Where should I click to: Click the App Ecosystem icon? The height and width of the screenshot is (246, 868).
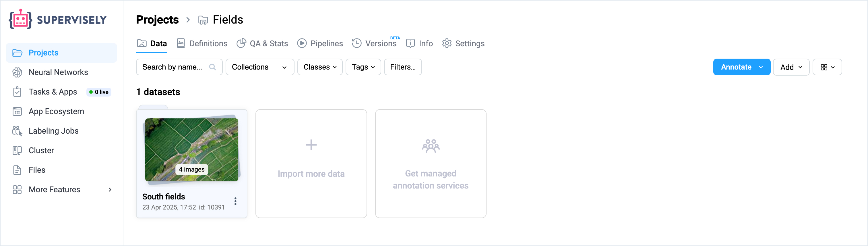17,111
